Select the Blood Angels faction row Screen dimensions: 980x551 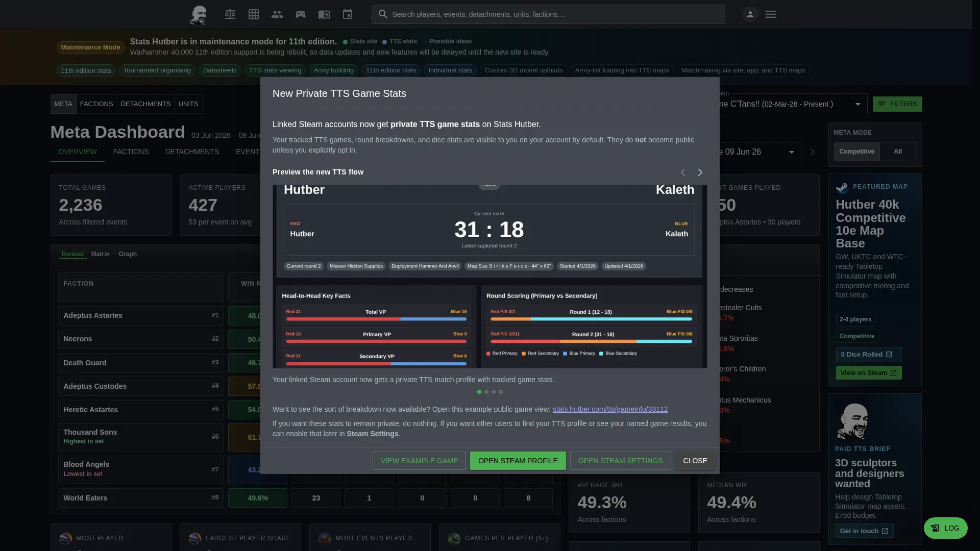coord(141,469)
